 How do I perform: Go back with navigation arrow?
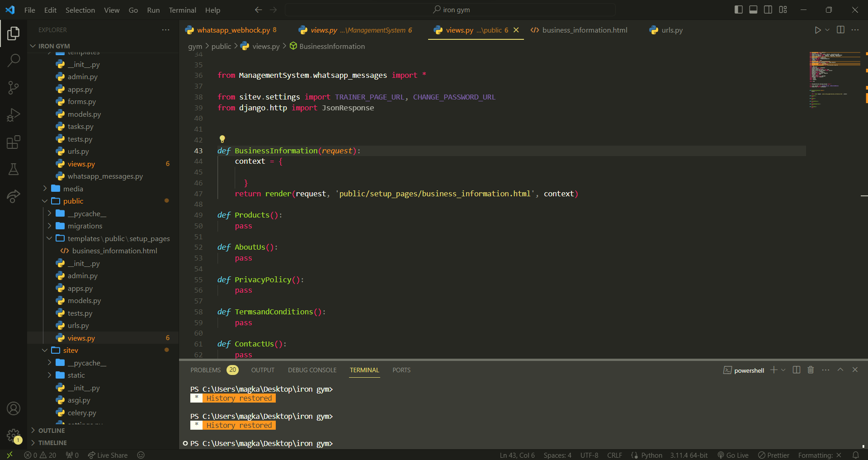(259, 10)
